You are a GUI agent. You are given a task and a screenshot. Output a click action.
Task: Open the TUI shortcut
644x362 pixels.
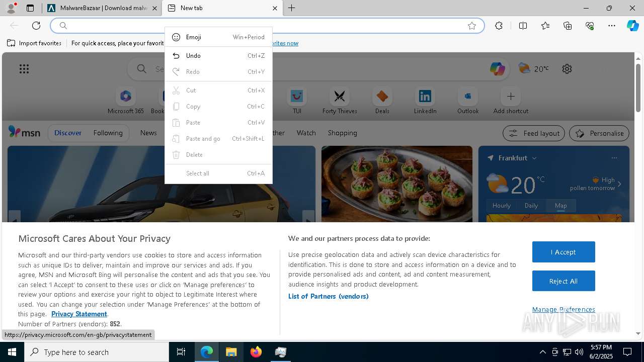[297, 101]
